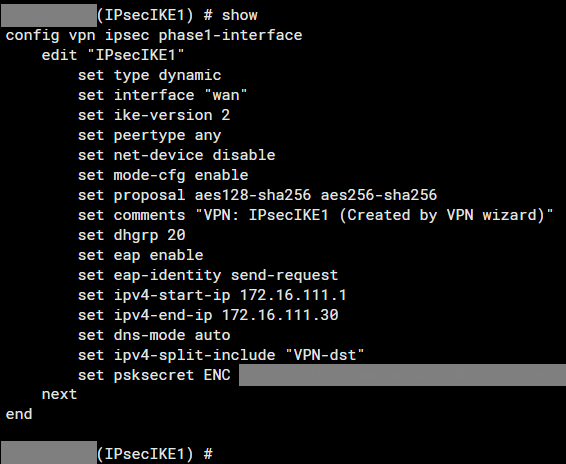Click the 'show' command text
The height and width of the screenshot is (464, 566).
[239, 15]
